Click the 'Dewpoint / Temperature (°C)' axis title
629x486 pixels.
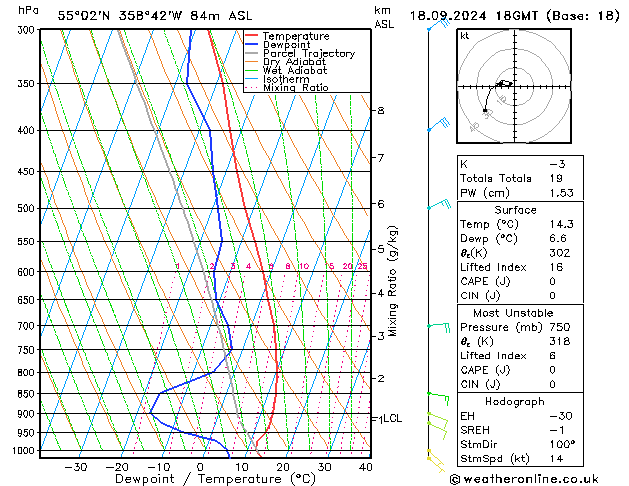tap(215, 479)
